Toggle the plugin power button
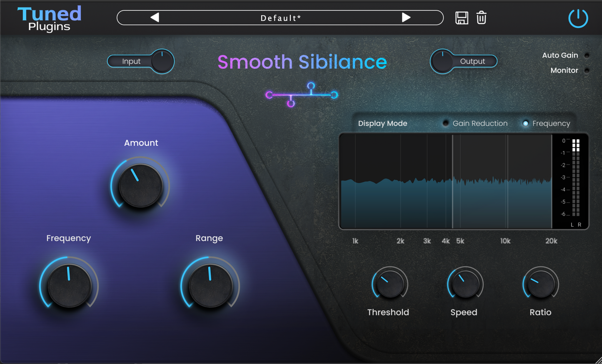The width and height of the screenshot is (602, 364). click(578, 18)
